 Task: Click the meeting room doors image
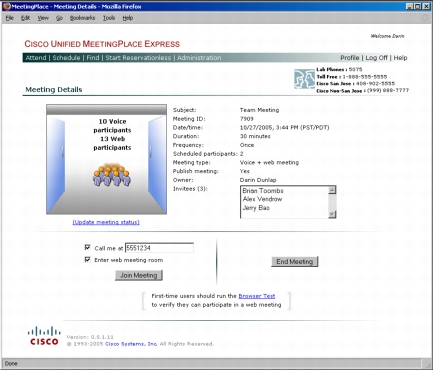[106, 159]
